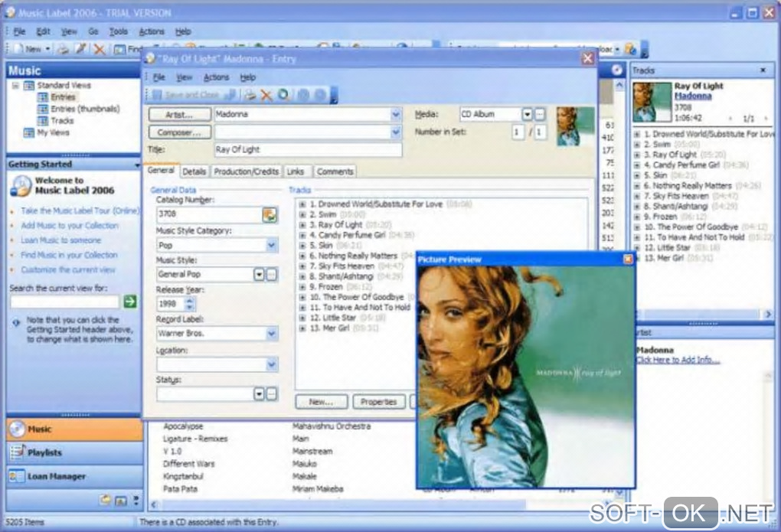Open the Status dropdown
The image size is (781, 532).
[259, 394]
